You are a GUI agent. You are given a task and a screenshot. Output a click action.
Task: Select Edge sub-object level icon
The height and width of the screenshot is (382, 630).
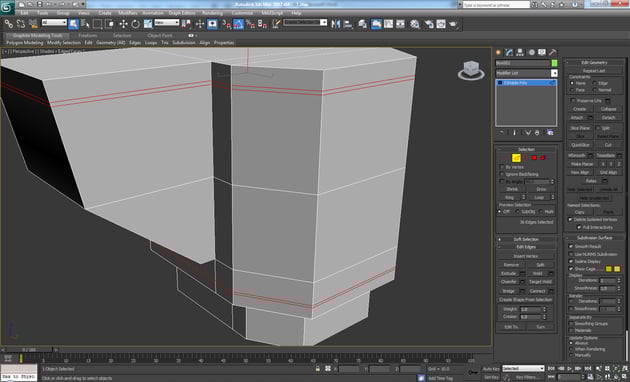tap(516, 158)
